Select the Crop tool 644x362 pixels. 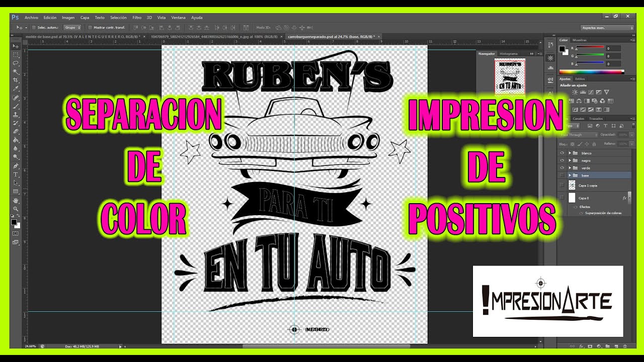(16, 80)
